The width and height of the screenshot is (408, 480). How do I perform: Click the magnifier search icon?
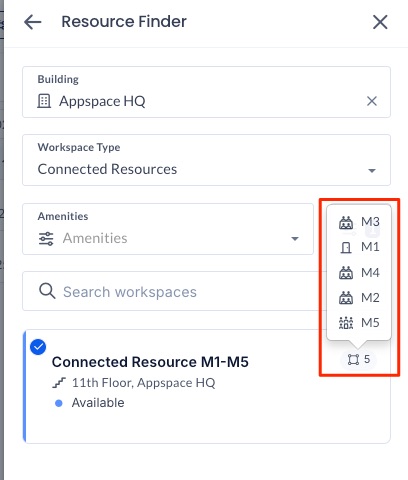click(x=47, y=291)
